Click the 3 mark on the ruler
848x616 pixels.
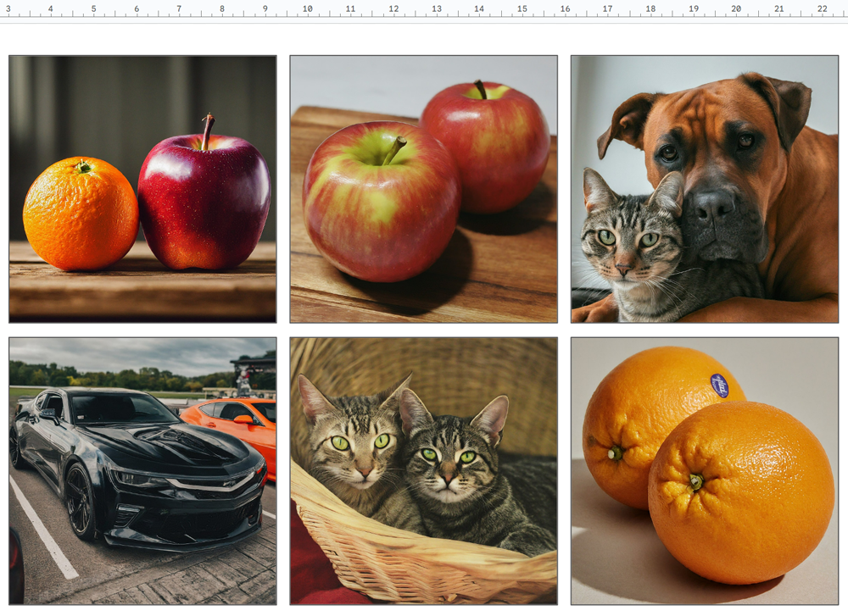coord(8,8)
